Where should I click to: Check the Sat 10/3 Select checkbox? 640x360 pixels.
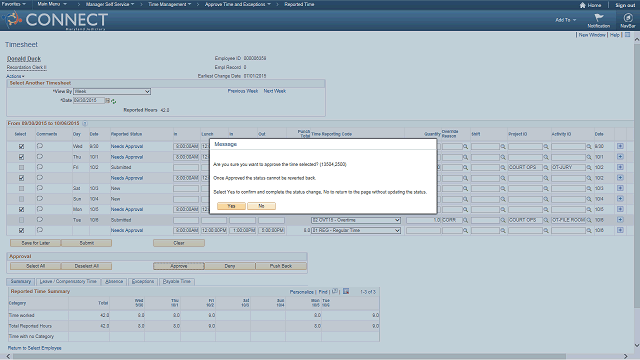pos(21,189)
